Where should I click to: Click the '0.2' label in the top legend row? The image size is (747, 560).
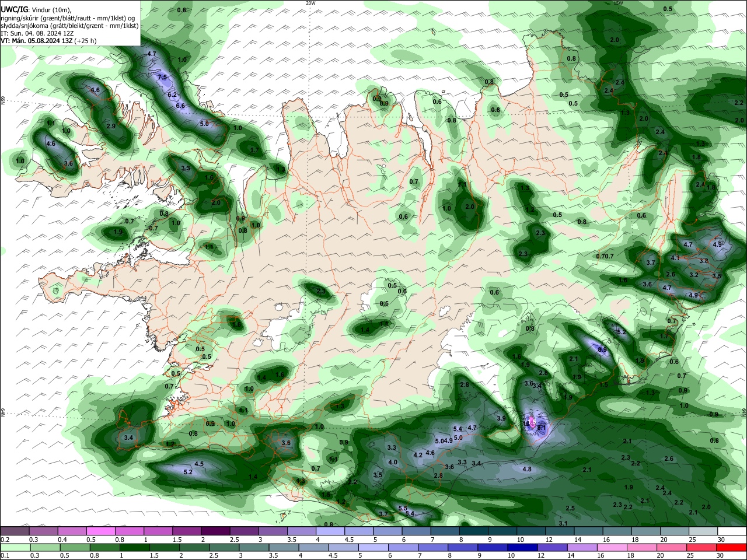[x=5, y=540]
